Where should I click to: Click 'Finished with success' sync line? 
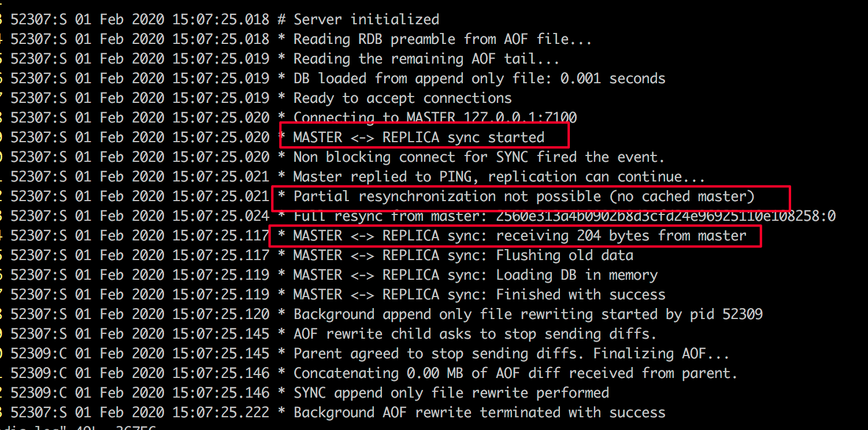581,295
